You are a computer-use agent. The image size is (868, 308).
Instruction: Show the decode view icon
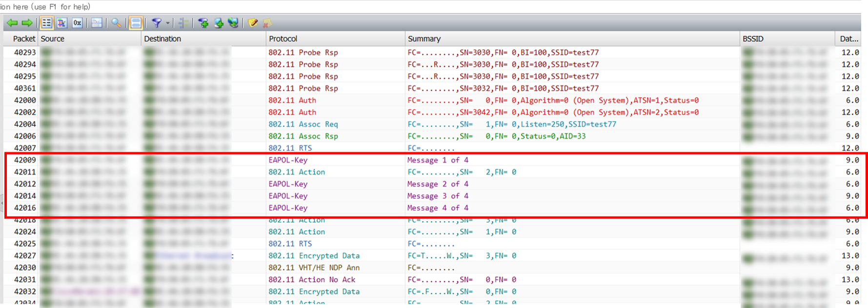pos(62,23)
